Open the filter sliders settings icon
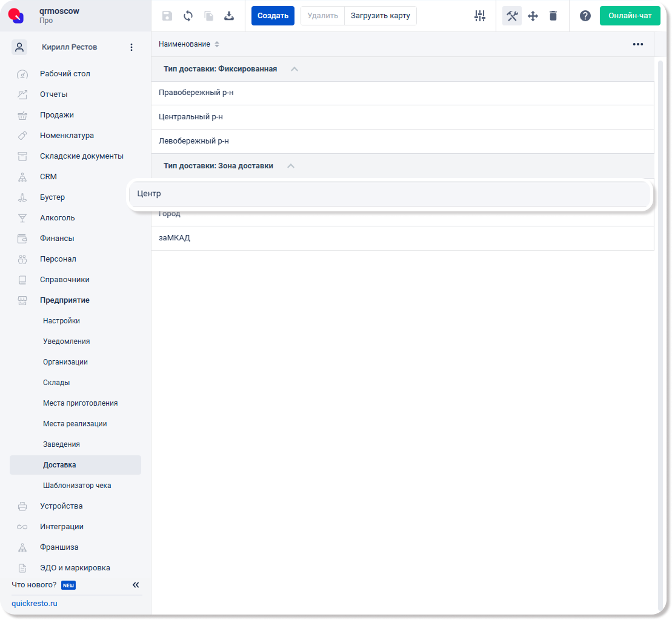This screenshot has width=672, height=620. [x=480, y=16]
